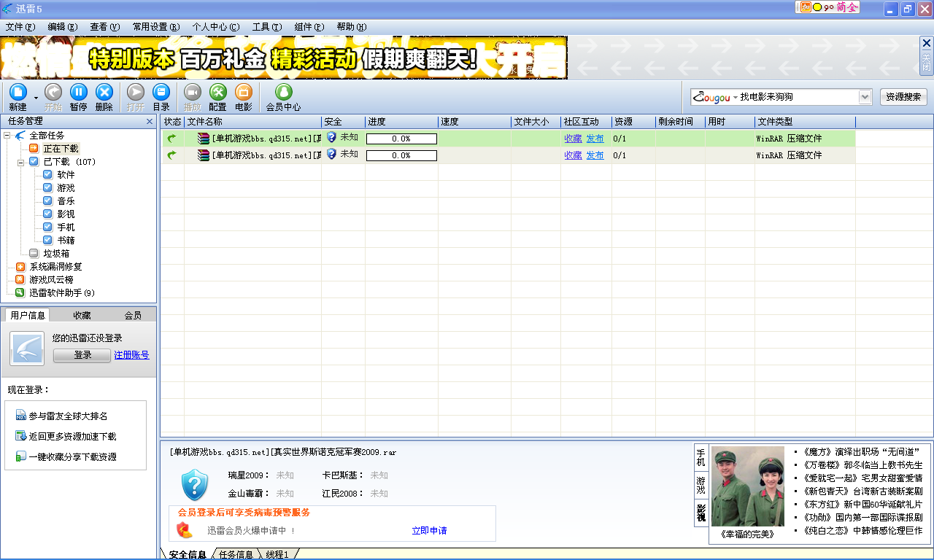Click the 注册账号 register link

click(131, 355)
